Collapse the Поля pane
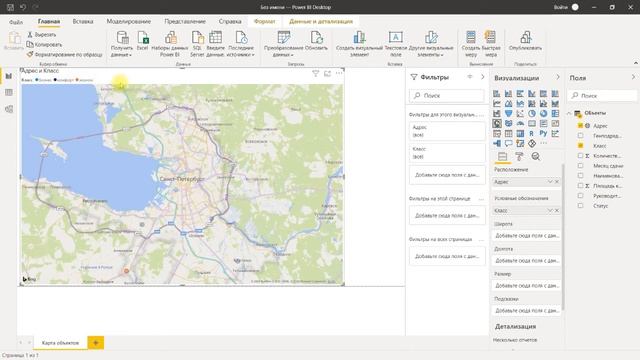 click(x=633, y=77)
